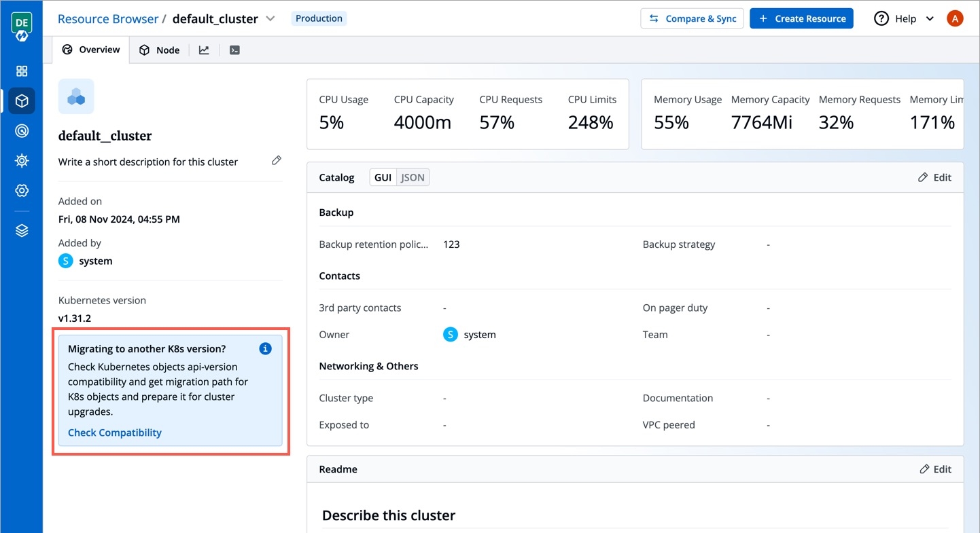This screenshot has height=533, width=980.
Task: Go to Resource Browser breadcrumb
Action: point(107,18)
